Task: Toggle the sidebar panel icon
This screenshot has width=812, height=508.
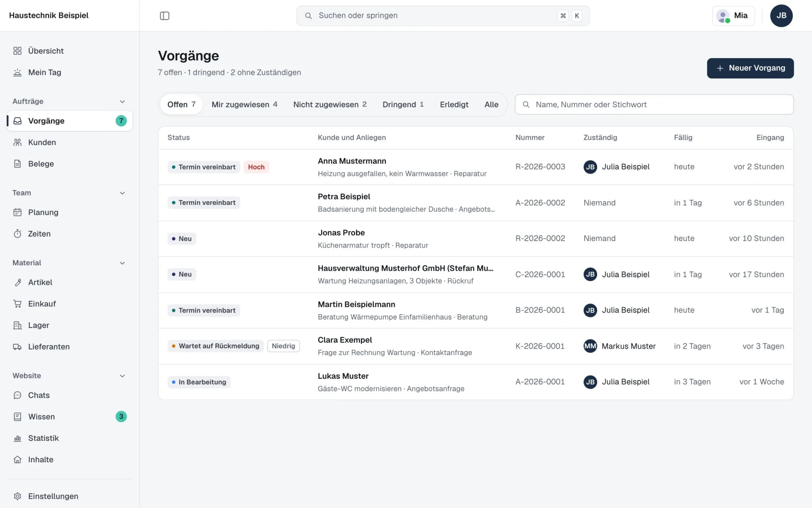Action: coord(164,16)
